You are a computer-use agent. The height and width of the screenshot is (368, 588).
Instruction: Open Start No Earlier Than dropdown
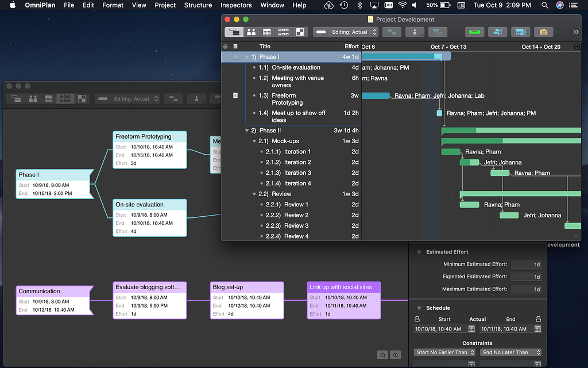445,352
